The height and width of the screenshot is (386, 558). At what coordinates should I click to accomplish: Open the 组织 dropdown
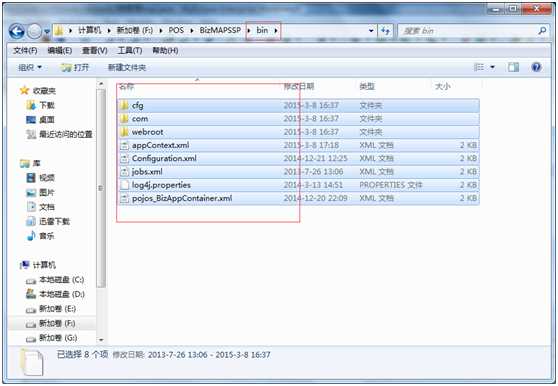pos(30,67)
